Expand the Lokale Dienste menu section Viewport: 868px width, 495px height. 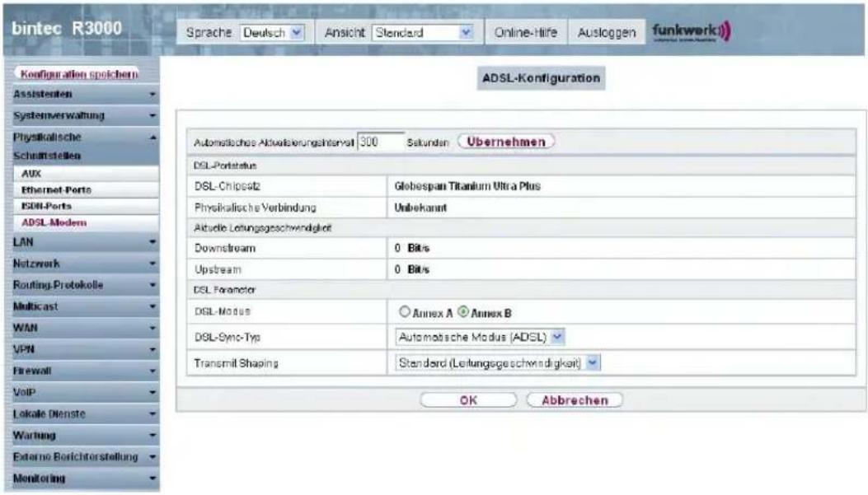point(85,413)
